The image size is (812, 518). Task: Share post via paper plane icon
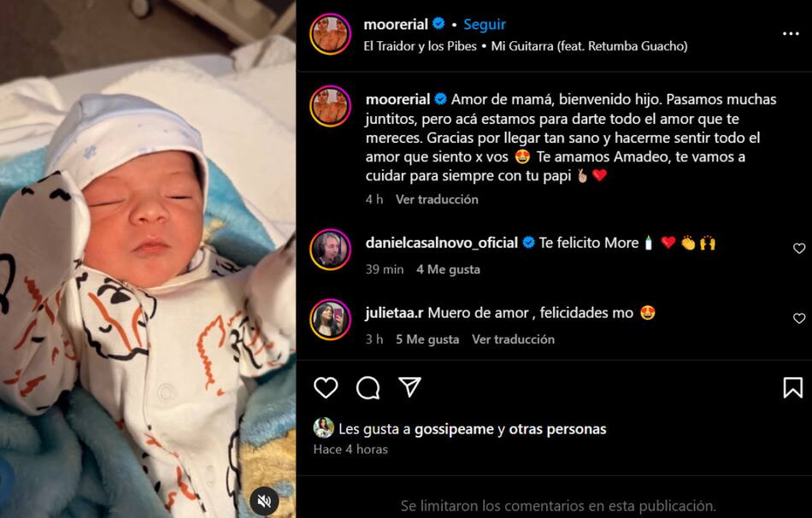coord(409,387)
